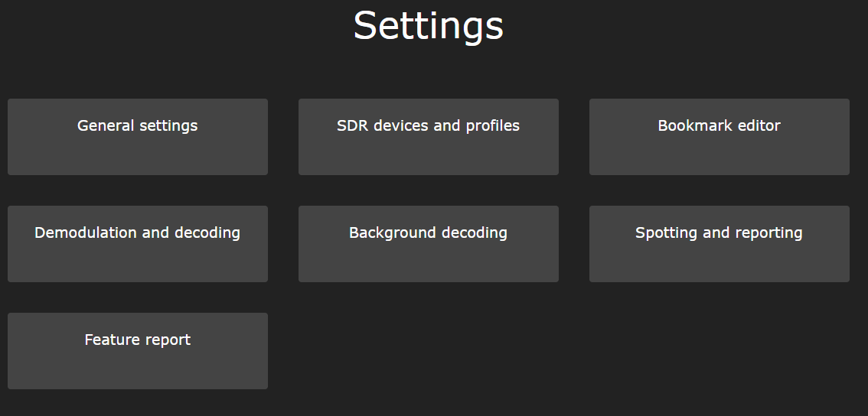Go to Demodulation and decoding settings

pos(137,244)
